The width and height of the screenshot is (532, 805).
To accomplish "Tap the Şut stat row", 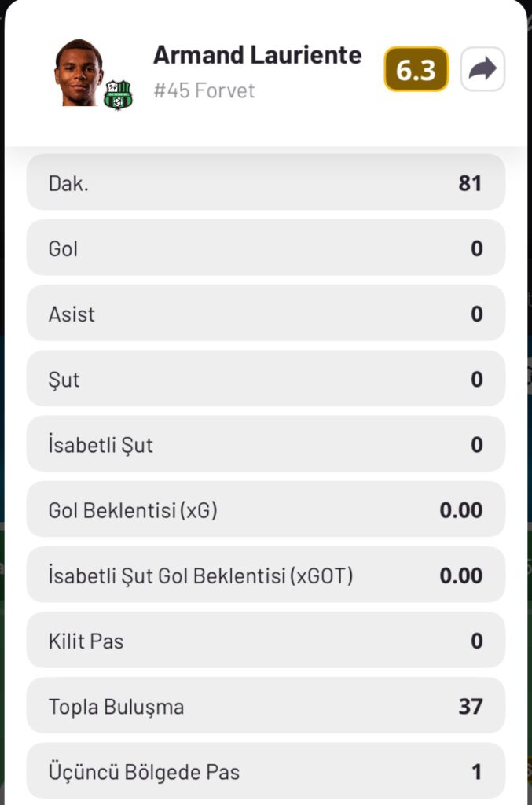I will (266, 380).
